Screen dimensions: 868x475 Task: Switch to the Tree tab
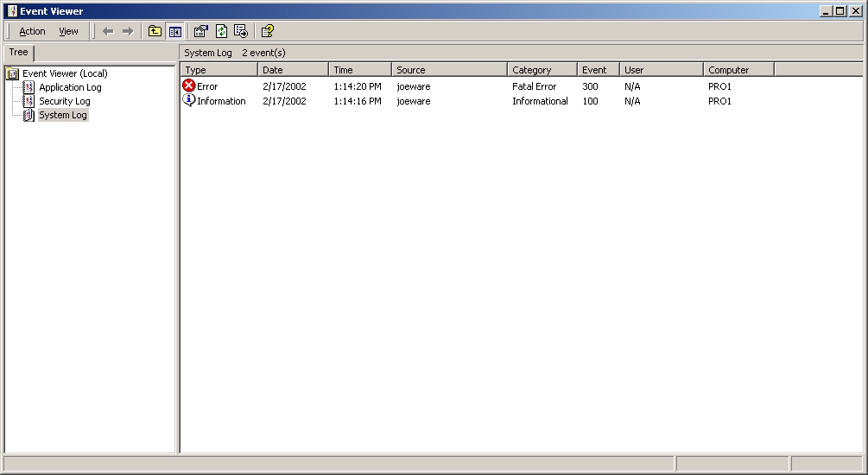[18, 53]
